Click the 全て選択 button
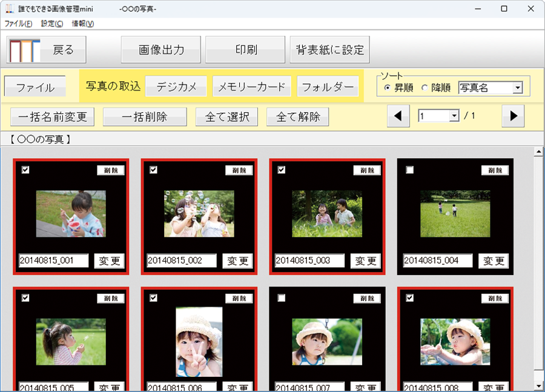The width and height of the screenshot is (545, 392). point(227,116)
